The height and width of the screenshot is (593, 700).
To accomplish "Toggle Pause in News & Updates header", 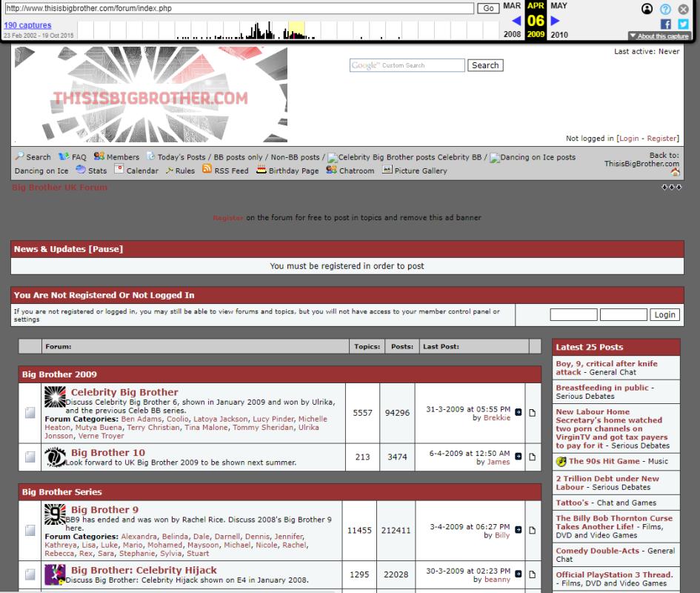I will coord(105,249).
